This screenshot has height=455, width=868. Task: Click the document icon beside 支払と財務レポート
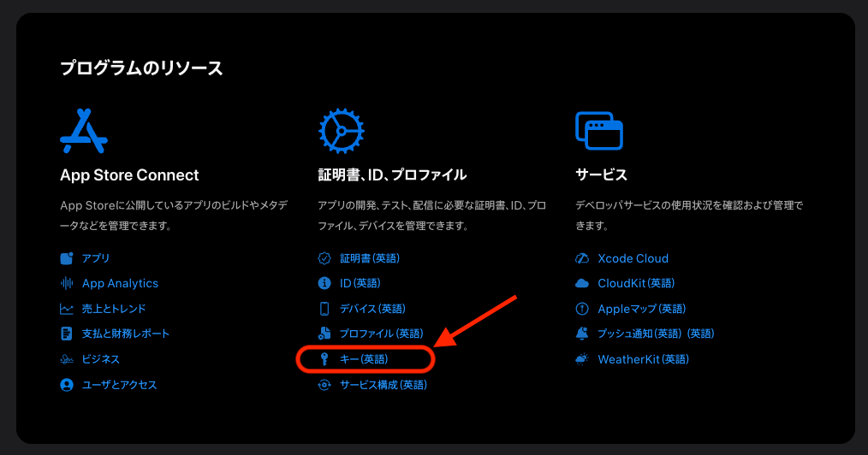(x=67, y=334)
